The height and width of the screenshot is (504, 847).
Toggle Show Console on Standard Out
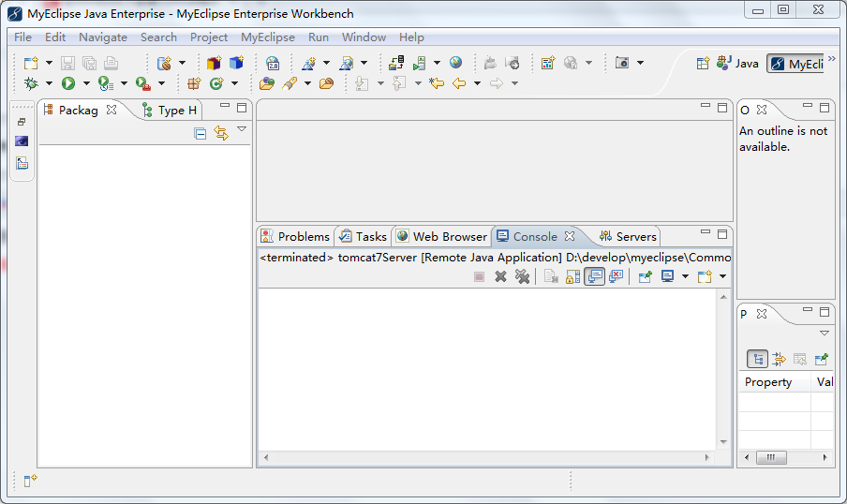pyautogui.click(x=594, y=276)
